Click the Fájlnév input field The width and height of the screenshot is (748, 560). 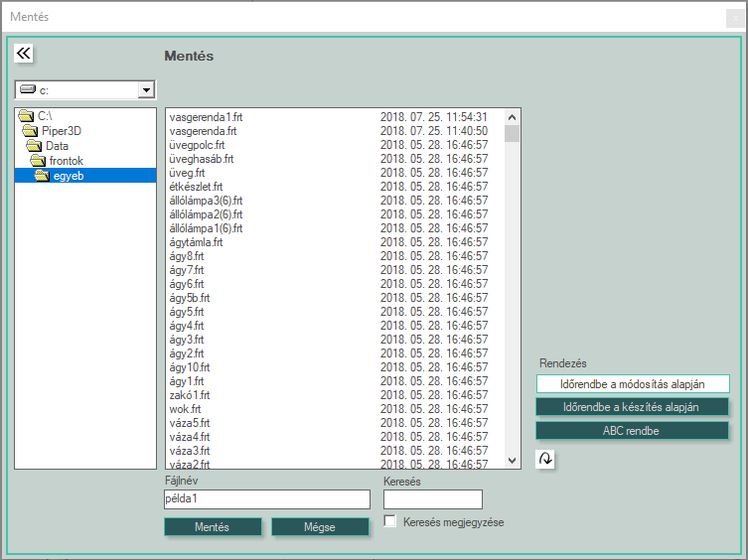(266, 499)
